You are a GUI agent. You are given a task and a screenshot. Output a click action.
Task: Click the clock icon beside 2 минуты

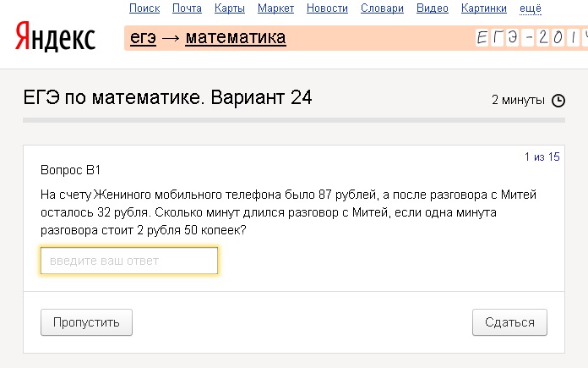[x=558, y=101]
